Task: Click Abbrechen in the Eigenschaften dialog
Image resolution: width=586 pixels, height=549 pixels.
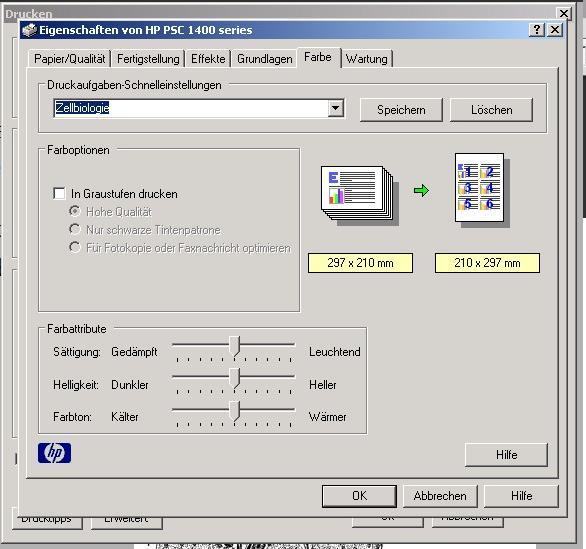Action: 440,496
